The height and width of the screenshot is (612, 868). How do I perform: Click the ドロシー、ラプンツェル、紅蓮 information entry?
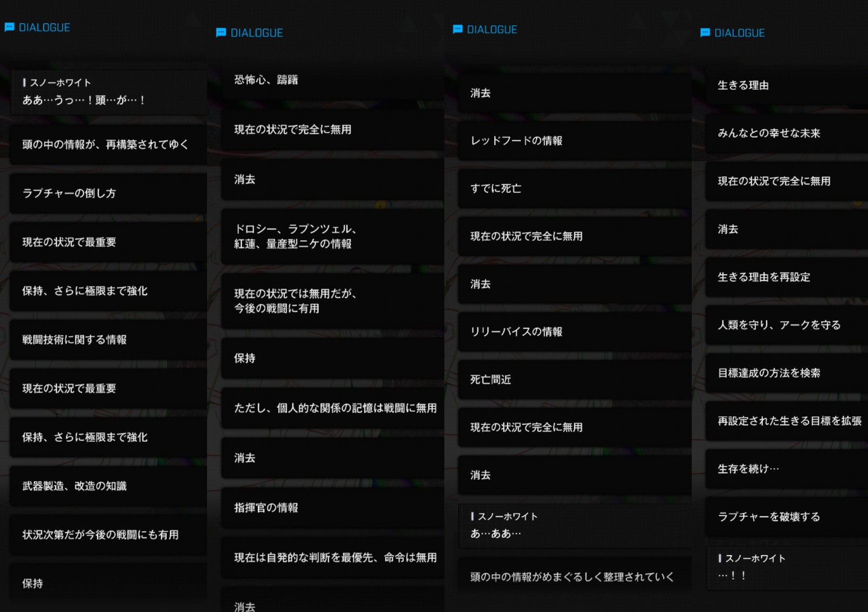(x=332, y=236)
